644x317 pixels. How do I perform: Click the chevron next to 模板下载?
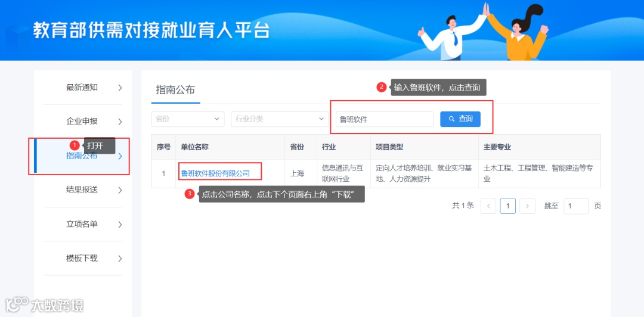[120, 259]
